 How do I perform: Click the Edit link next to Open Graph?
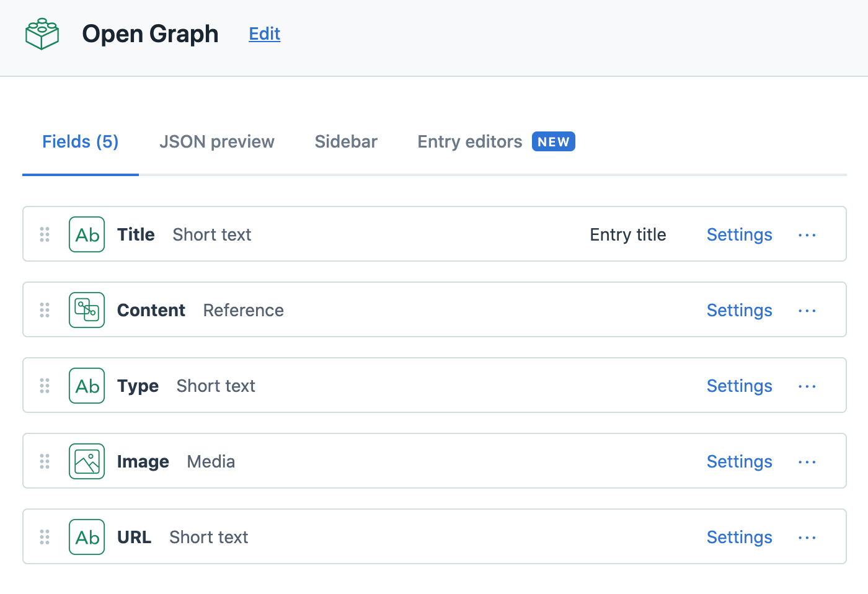tap(264, 34)
